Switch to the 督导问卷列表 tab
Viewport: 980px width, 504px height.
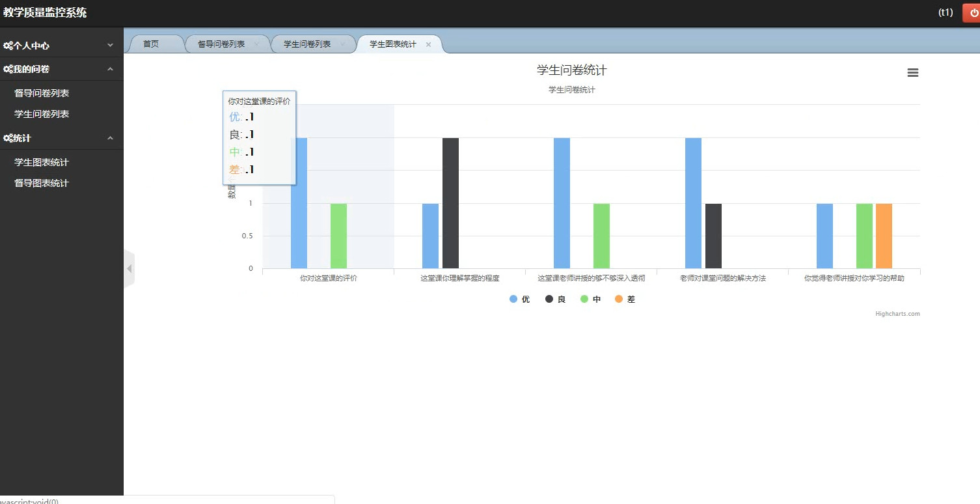(221, 44)
